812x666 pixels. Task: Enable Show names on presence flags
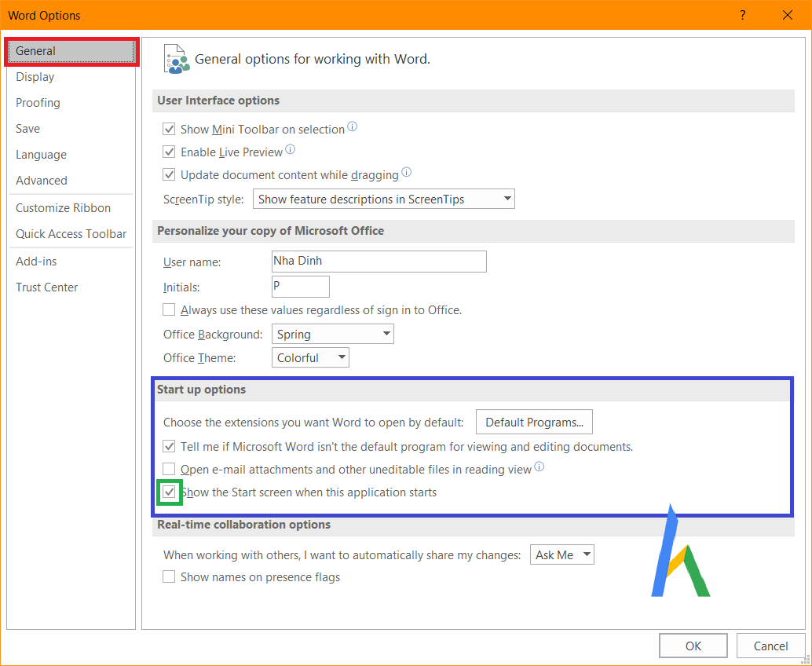click(x=169, y=576)
